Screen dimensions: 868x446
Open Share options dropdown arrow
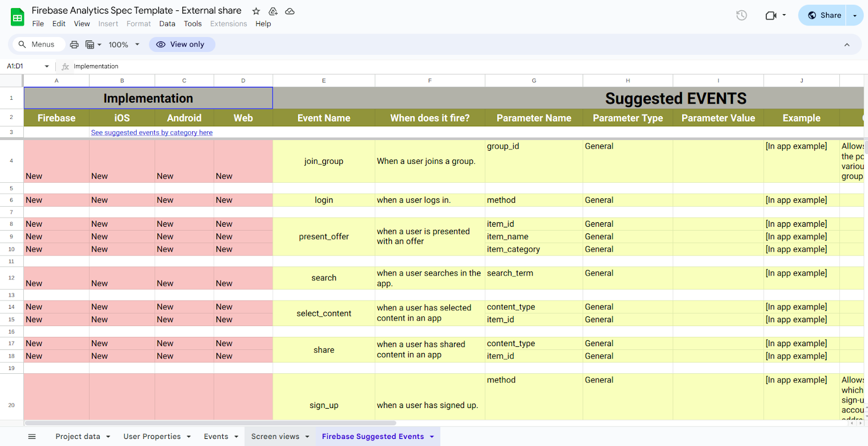855,15
